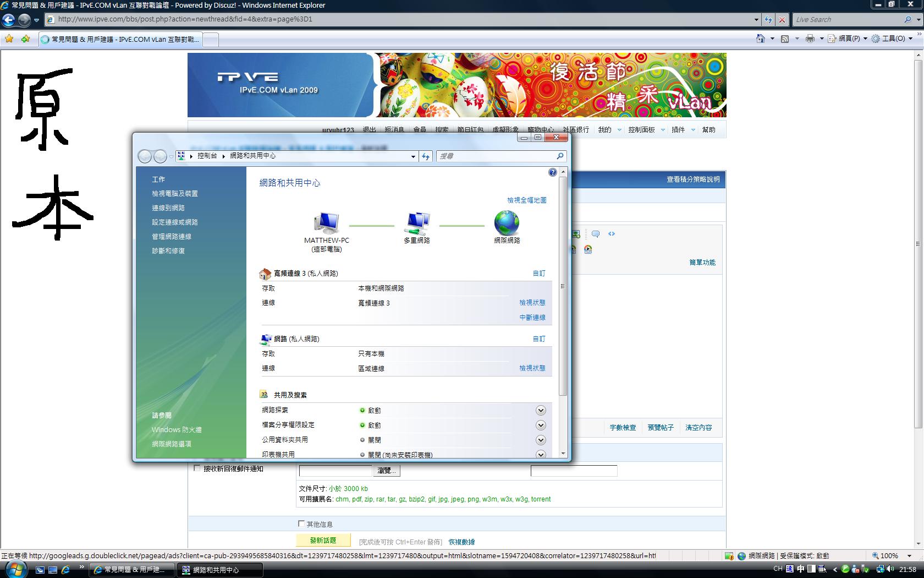The height and width of the screenshot is (578, 924).
Task: Tick the 接收新回復郵件通知 checkbox
Action: (197, 468)
